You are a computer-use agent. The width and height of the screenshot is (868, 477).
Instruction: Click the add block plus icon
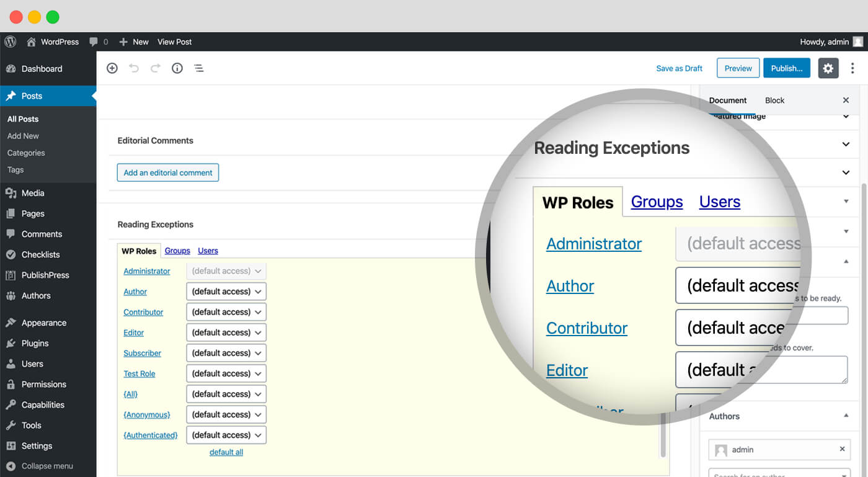[112, 68]
